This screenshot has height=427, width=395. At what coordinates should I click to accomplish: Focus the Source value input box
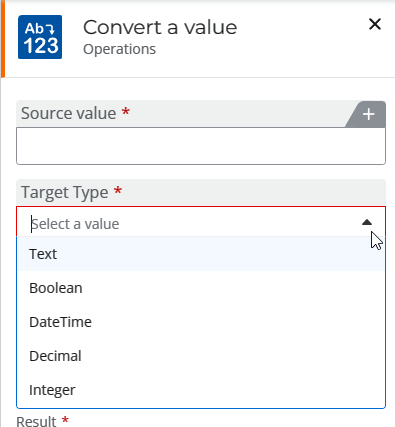tap(201, 146)
